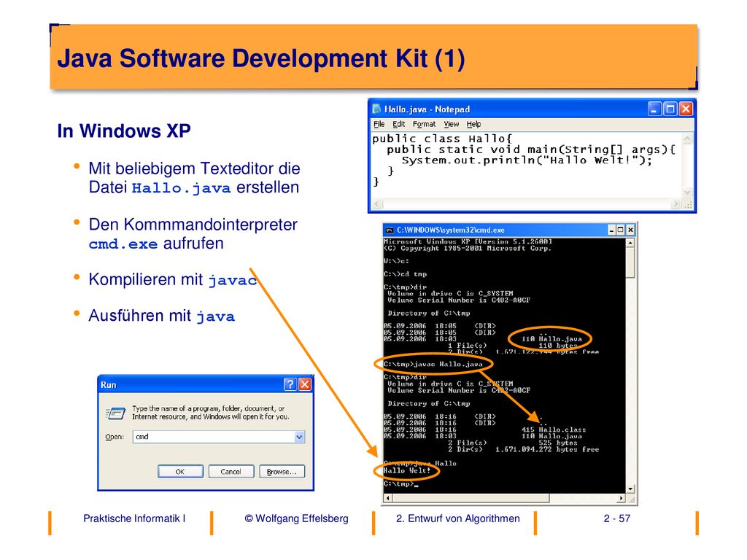This screenshot has width=747, height=560.
Task: Click cmd horizontal scrollbar left arrow
Action: coord(388,499)
